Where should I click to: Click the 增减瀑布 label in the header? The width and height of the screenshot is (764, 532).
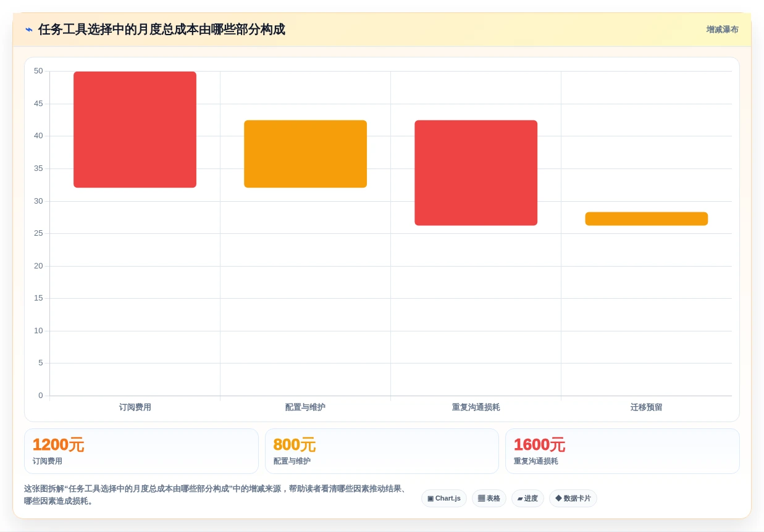[722, 30]
